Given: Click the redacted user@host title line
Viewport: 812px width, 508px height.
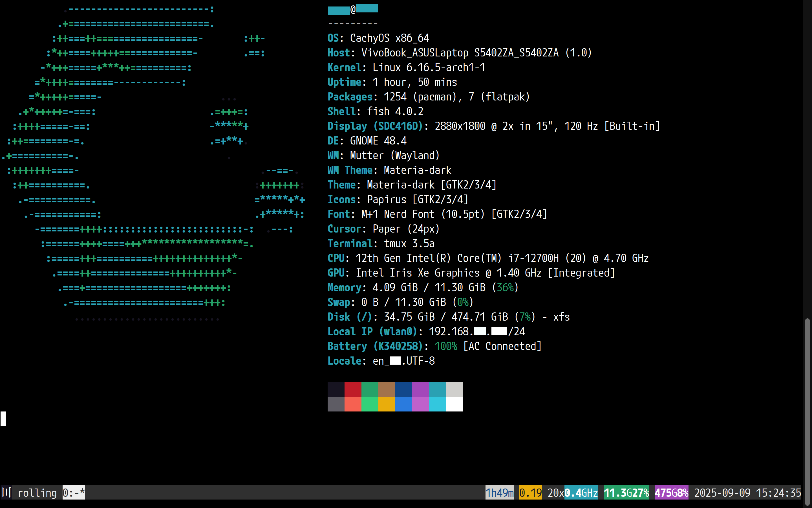Looking at the screenshot, I should pos(353,9).
